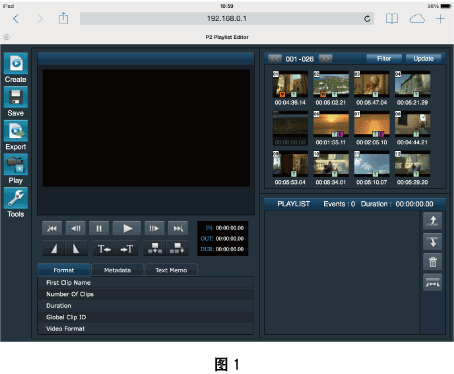Click the IN timecode value
The height and width of the screenshot is (374, 454).
pyautogui.click(x=230, y=228)
